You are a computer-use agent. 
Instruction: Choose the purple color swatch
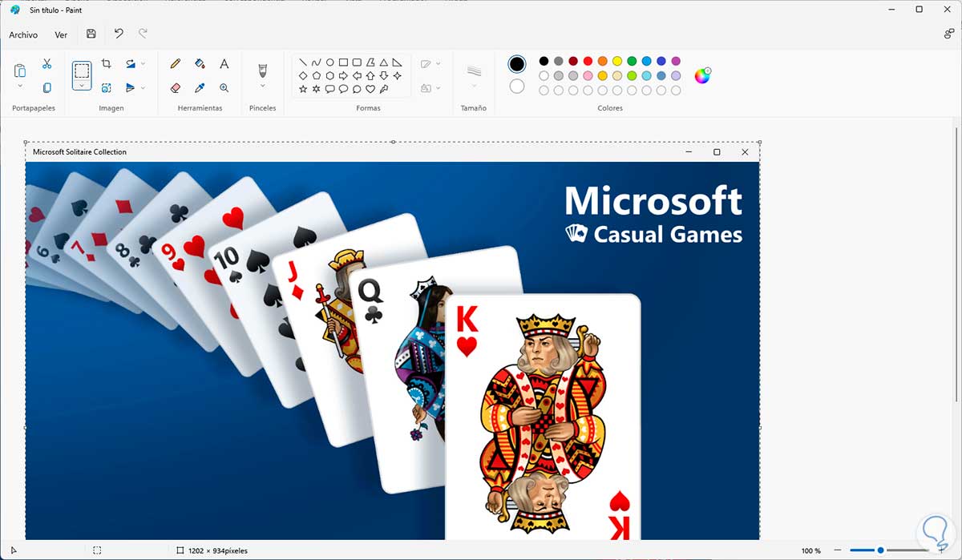676,61
